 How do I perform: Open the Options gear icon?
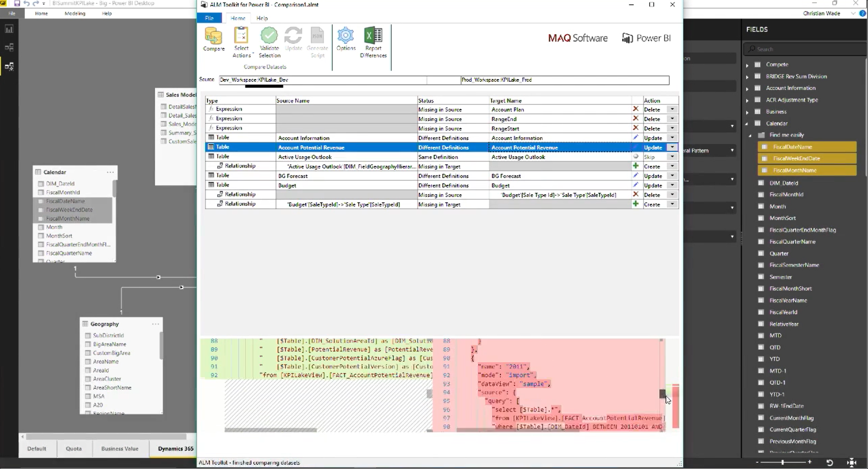pos(346,36)
